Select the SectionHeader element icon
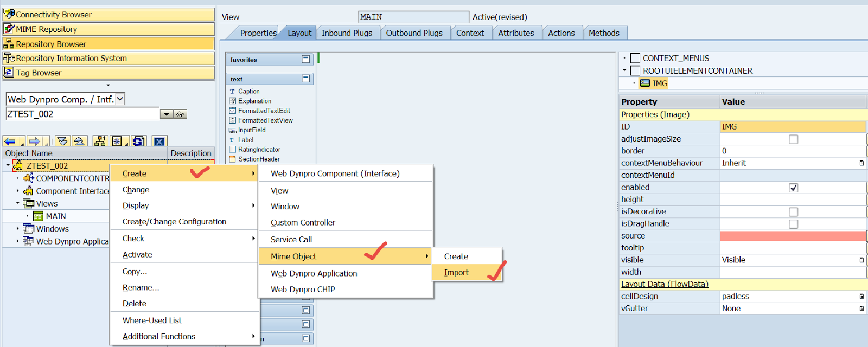The width and height of the screenshot is (868, 347). (233, 159)
